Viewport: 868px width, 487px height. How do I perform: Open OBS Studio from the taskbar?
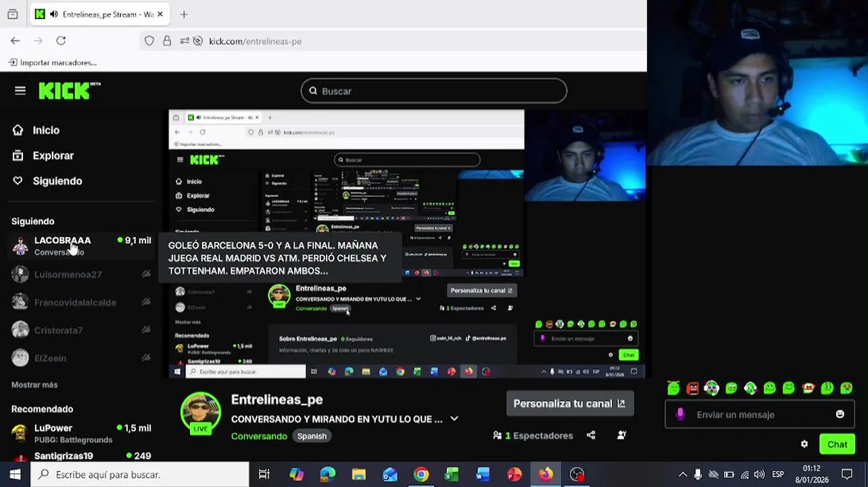(x=577, y=474)
